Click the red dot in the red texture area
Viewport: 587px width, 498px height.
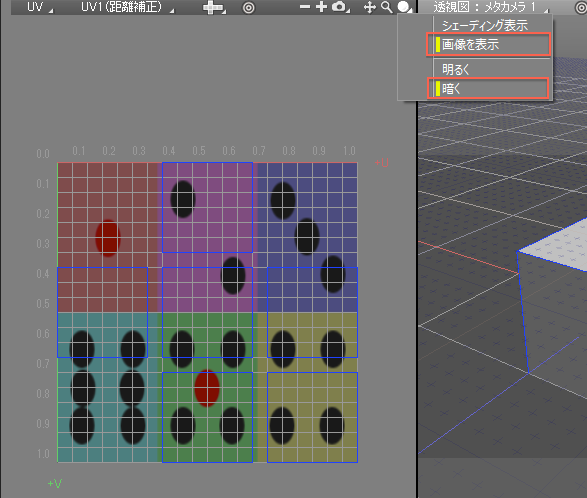[x=108, y=238]
